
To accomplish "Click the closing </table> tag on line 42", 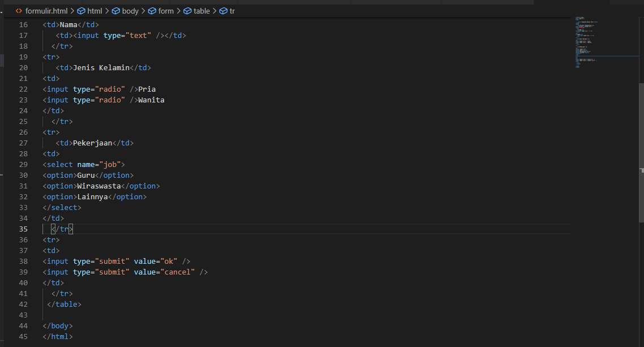I will [64, 304].
